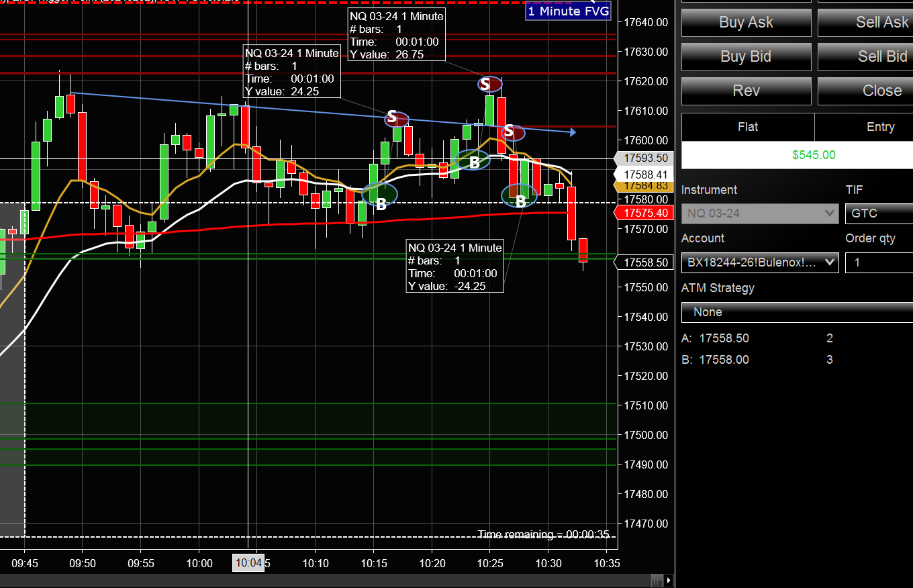This screenshot has width=913, height=588.
Task: Expand the Account selector dropdown
Action: pos(760,262)
